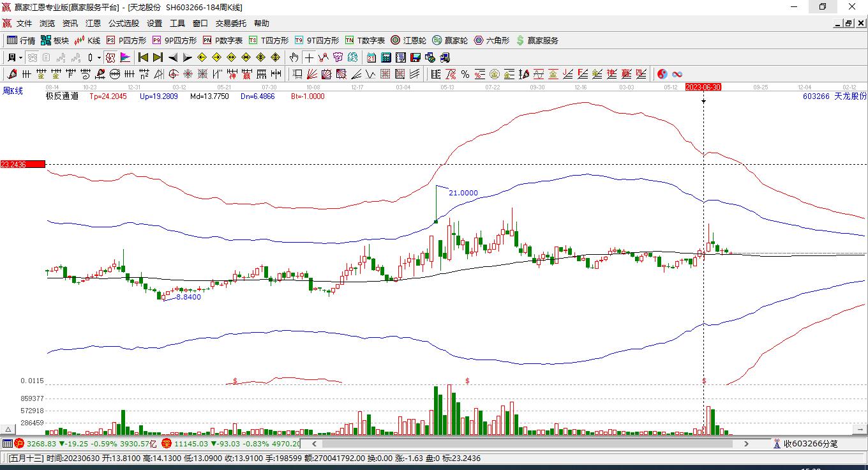Click the zigzag wave line icon
The image size is (868, 470).
coord(324,57)
